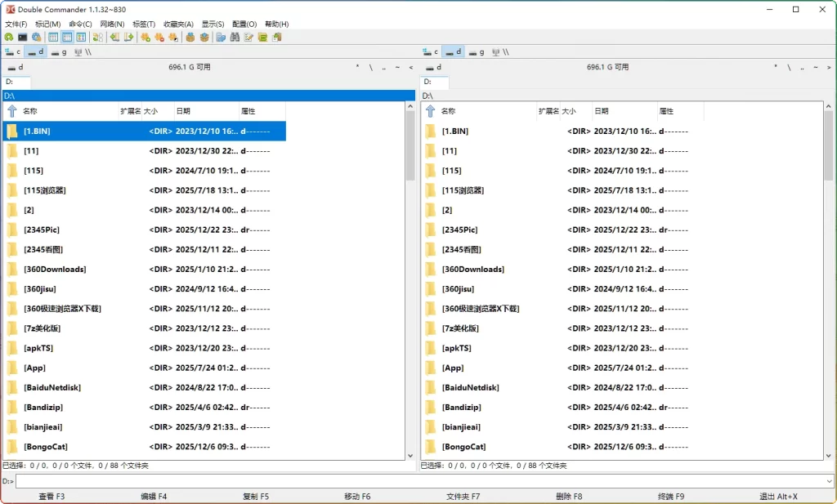Viewport: 837px width, 504px height.
Task: Open the 配置(O) menu
Action: (243, 24)
